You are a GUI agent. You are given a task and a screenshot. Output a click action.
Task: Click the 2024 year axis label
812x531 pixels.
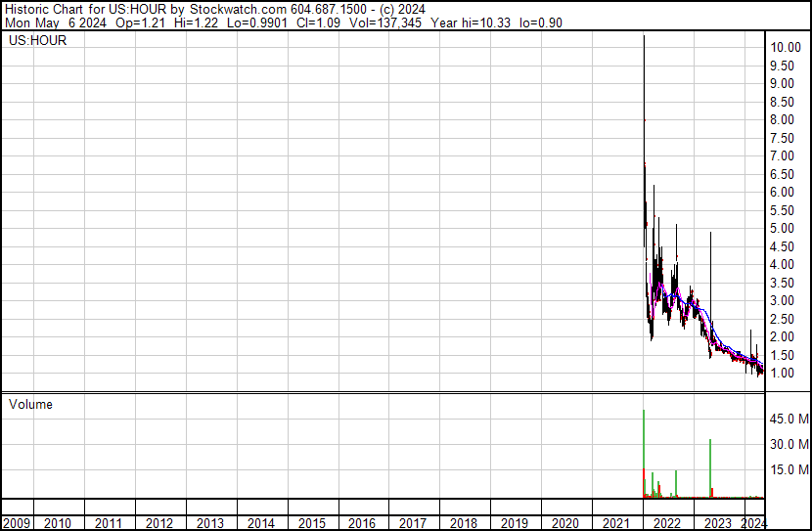[x=754, y=523]
